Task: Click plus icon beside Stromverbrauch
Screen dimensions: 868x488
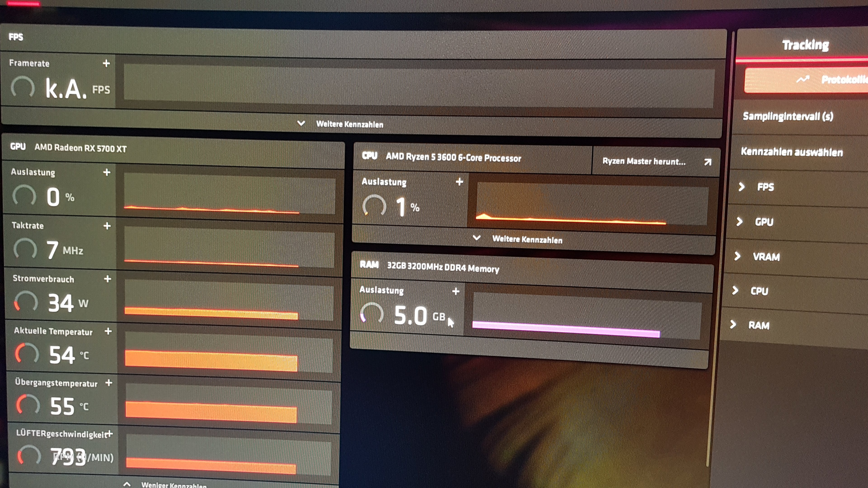Action: (x=108, y=279)
